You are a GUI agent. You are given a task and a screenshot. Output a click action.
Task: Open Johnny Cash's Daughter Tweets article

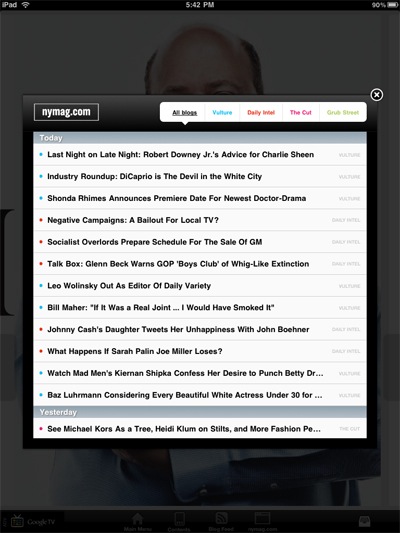200,329
